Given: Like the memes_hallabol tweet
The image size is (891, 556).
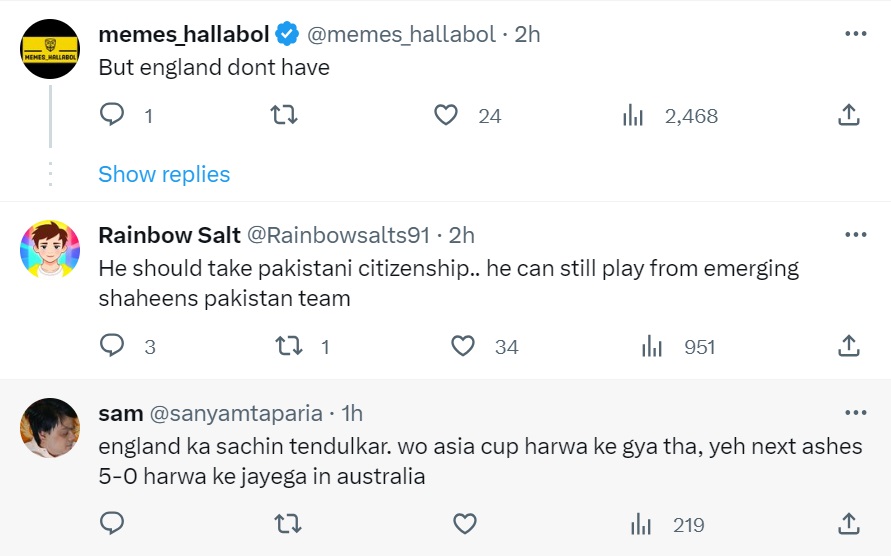Looking at the screenshot, I should [x=446, y=116].
